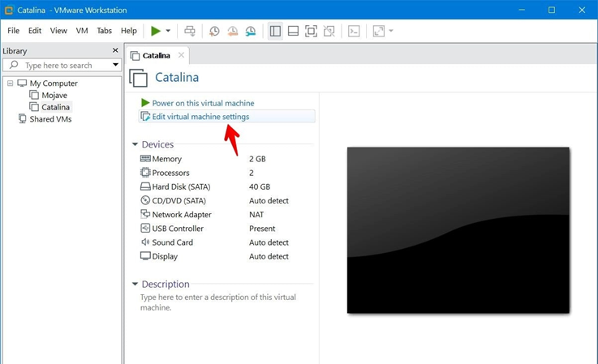The width and height of the screenshot is (598, 364).
Task: Switch to the Catalina tab
Action: (x=157, y=56)
